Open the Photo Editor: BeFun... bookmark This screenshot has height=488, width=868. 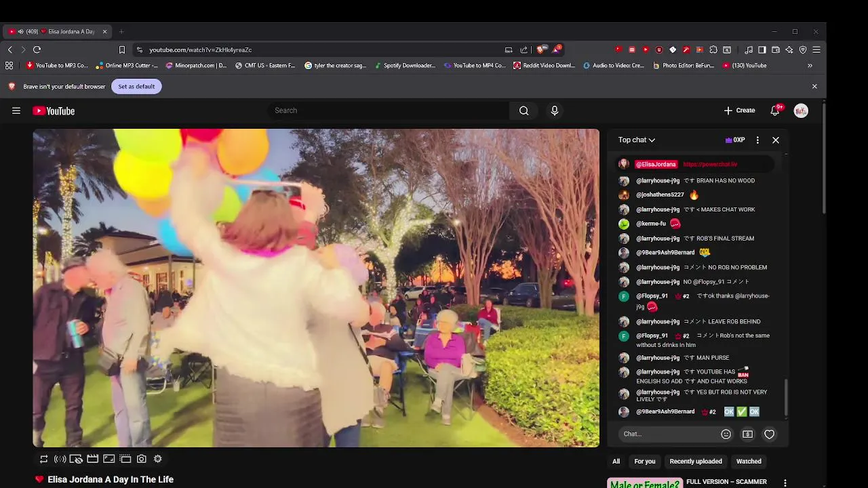[684, 66]
